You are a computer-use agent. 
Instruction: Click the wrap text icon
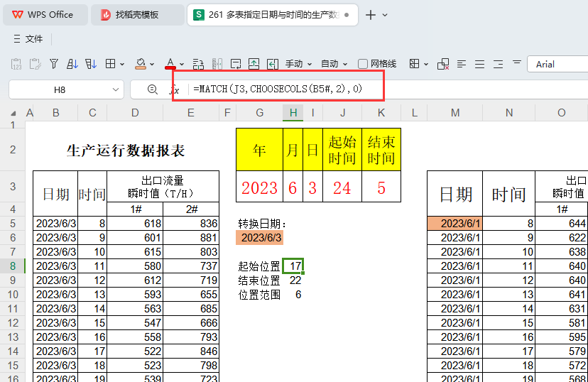pyautogui.click(x=236, y=64)
